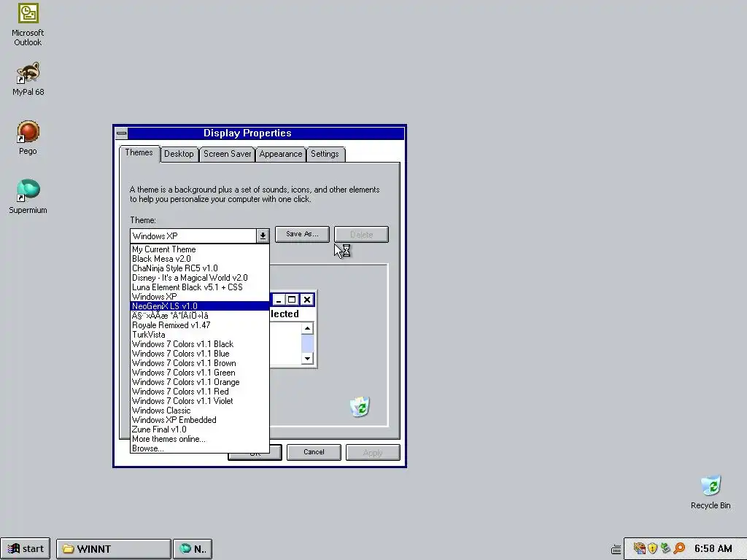Click the orange magnifier tray icon
Screen dimensions: 747x560
tap(678, 548)
